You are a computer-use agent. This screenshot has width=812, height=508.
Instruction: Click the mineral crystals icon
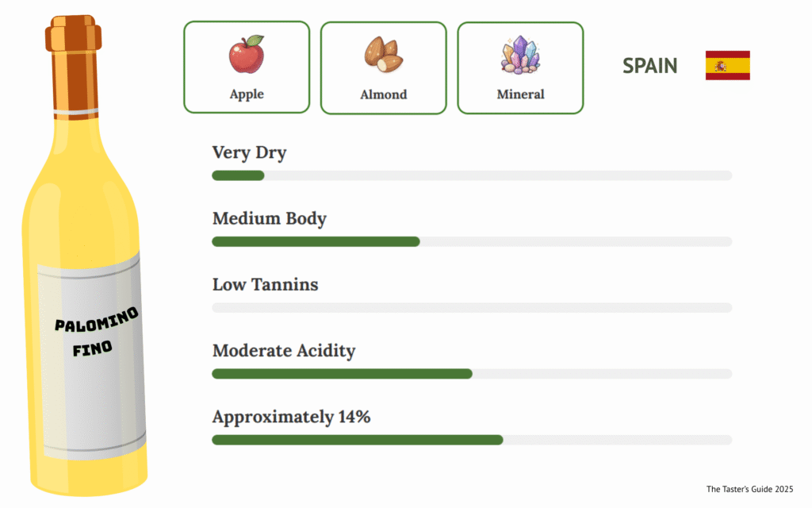[x=520, y=55]
